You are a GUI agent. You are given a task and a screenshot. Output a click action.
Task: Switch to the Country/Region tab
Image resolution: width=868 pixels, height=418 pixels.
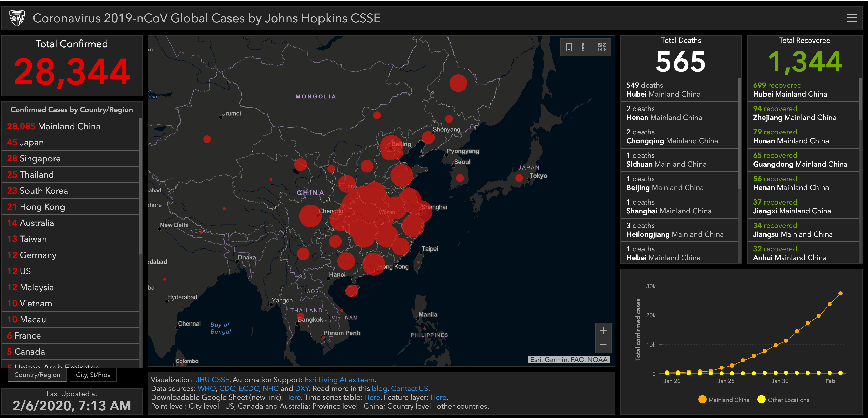(37, 375)
